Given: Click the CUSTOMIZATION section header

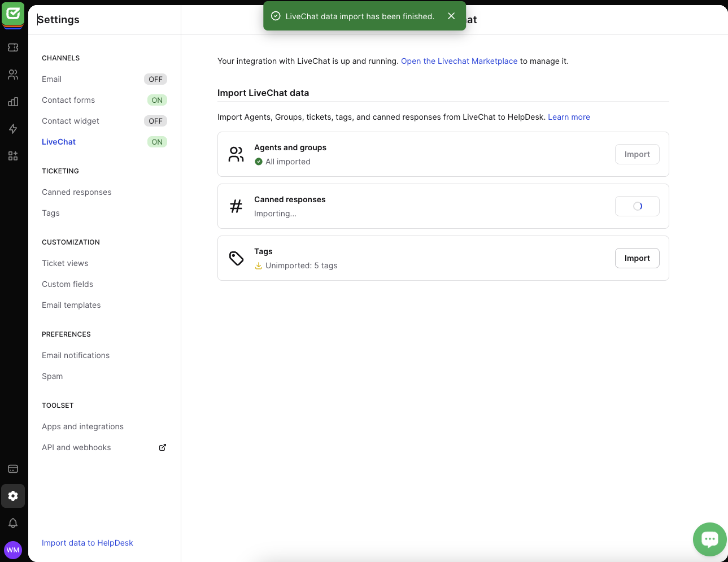Looking at the screenshot, I should (71, 242).
